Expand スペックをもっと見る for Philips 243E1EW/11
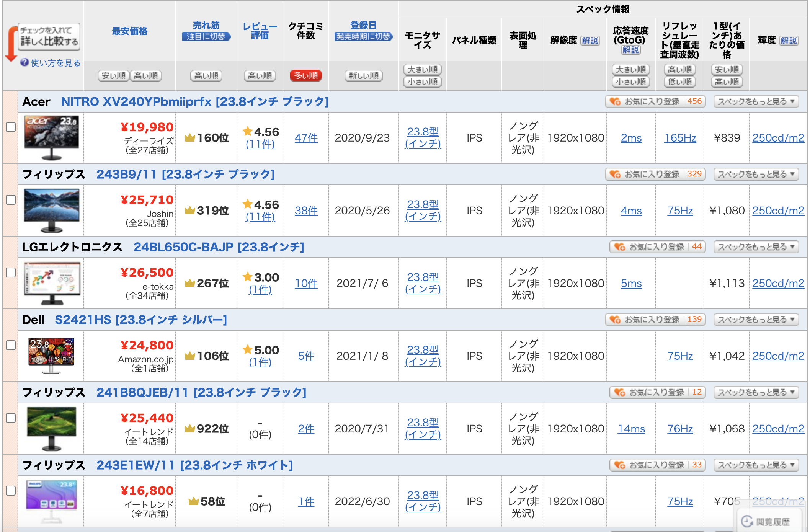This screenshot has width=810, height=532. pos(756,465)
